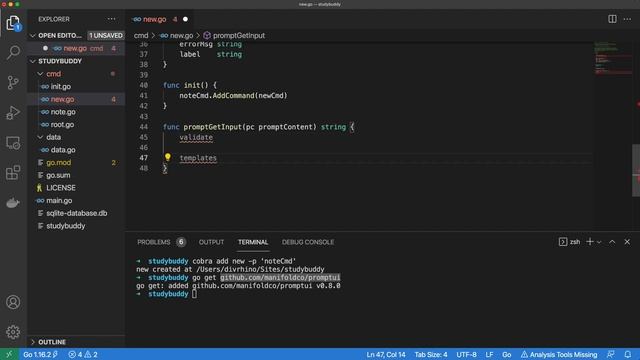
Task: Maximize the terminal panel size
Action: (612, 242)
